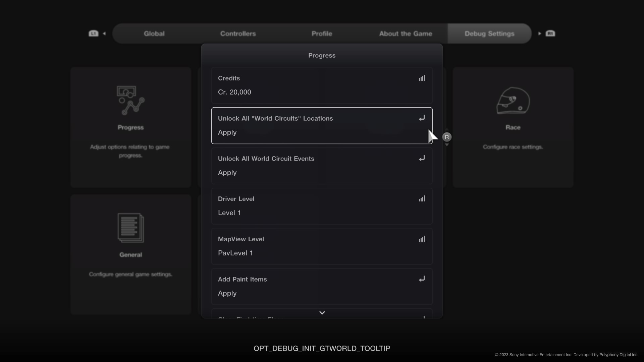Click the R stick scroll indicator

447,137
